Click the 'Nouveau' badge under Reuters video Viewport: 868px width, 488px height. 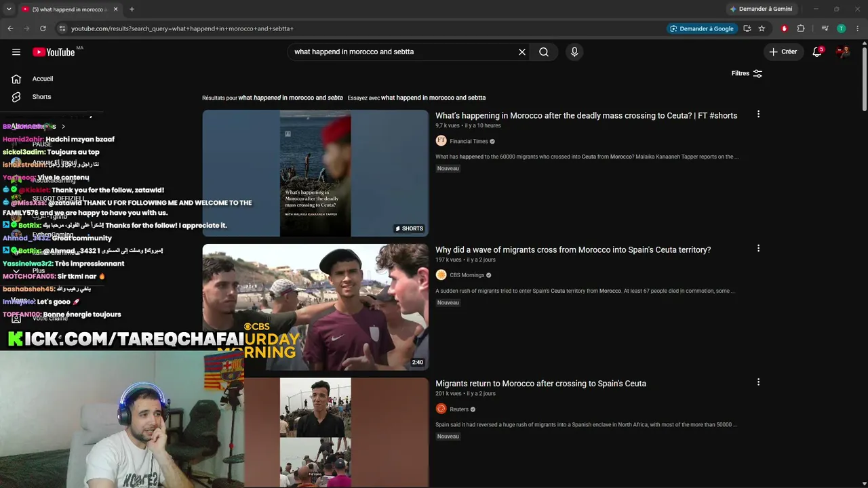pyautogui.click(x=448, y=436)
